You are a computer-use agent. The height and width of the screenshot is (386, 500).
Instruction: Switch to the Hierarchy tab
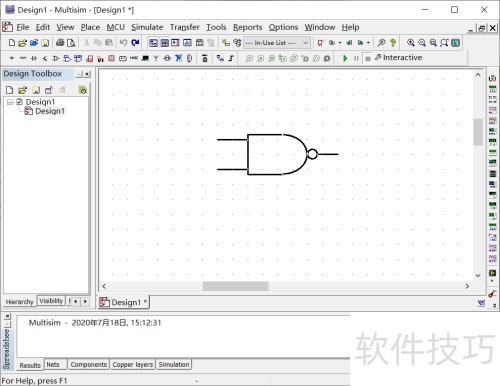pyautogui.click(x=19, y=302)
